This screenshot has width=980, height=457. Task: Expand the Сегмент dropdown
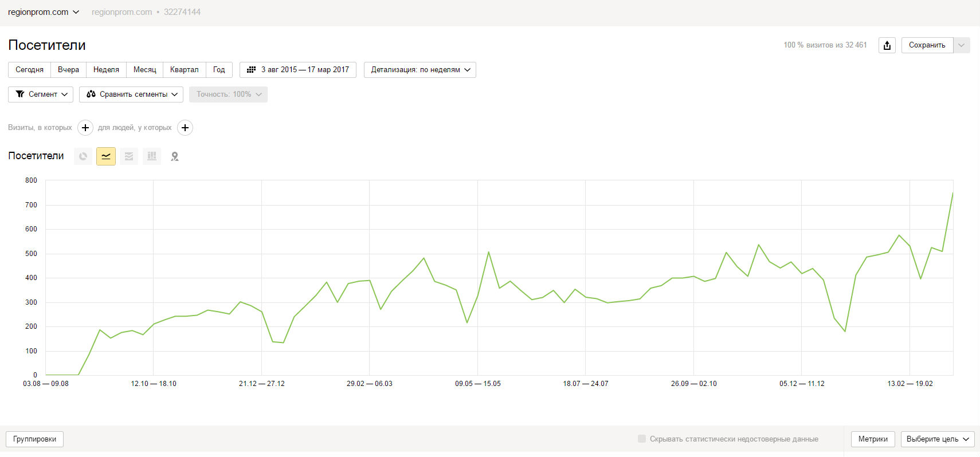tap(41, 94)
